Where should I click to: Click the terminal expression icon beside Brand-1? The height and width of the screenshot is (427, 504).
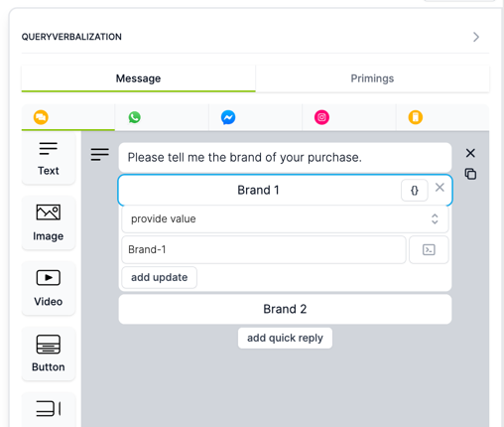429,249
